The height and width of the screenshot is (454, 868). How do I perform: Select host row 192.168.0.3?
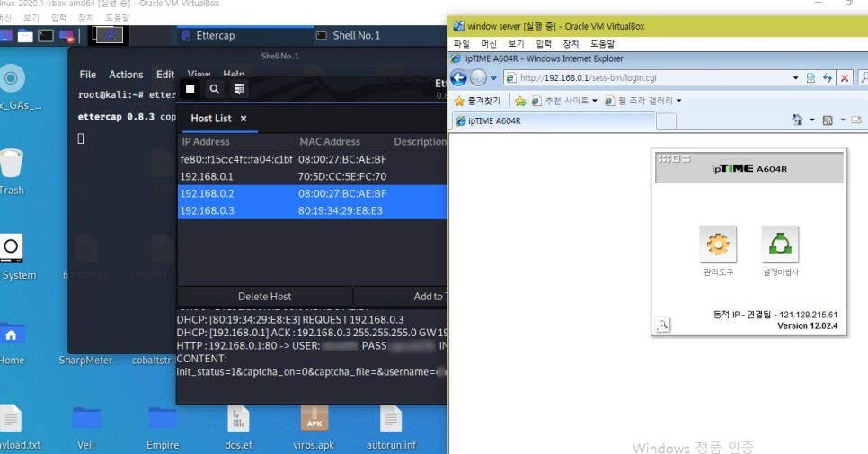pos(312,211)
